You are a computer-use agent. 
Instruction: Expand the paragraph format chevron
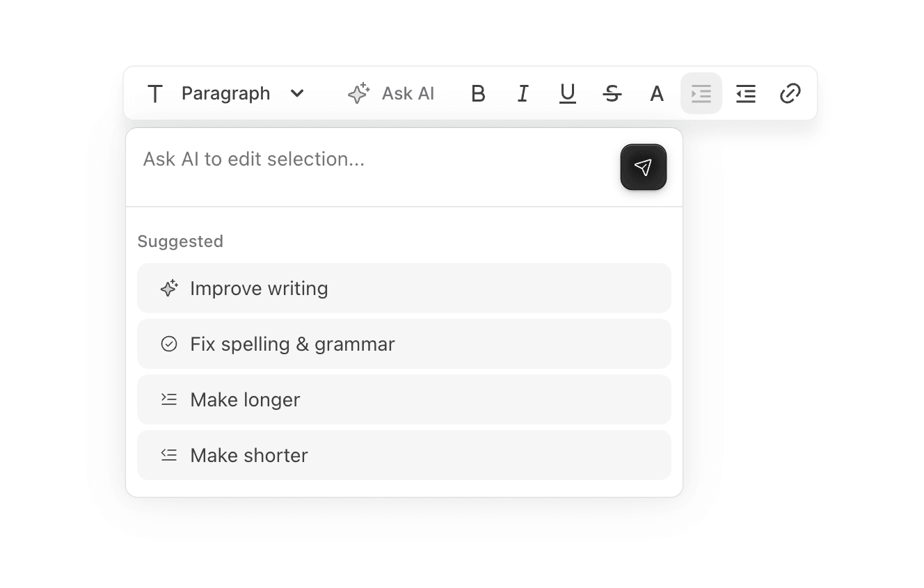297,93
